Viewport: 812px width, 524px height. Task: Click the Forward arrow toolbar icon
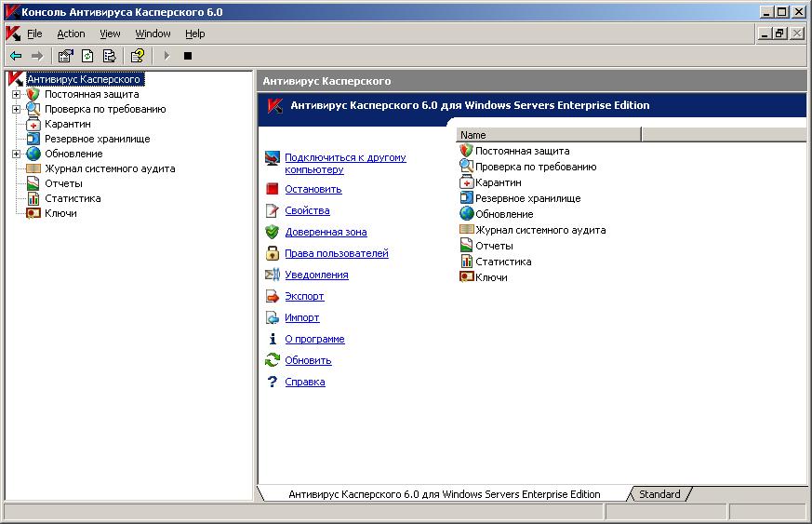click(37, 56)
